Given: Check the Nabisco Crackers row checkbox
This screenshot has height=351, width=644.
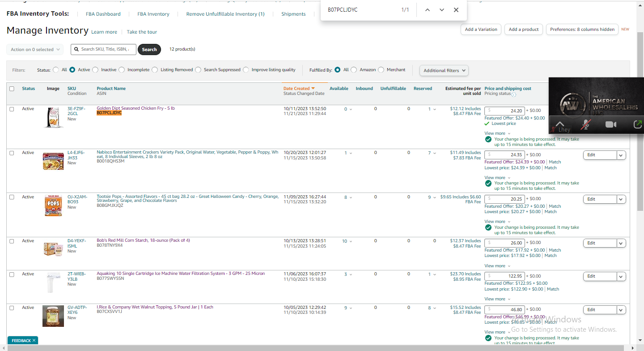Looking at the screenshot, I should [12, 153].
